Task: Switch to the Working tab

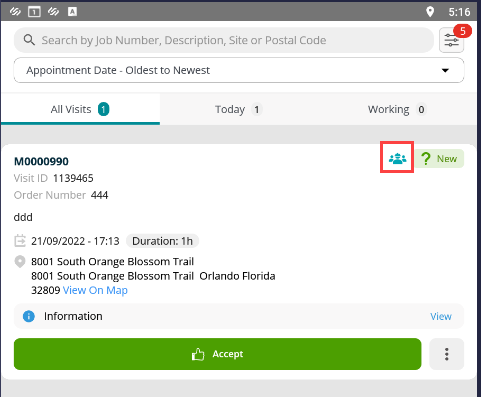Action: pos(397,109)
